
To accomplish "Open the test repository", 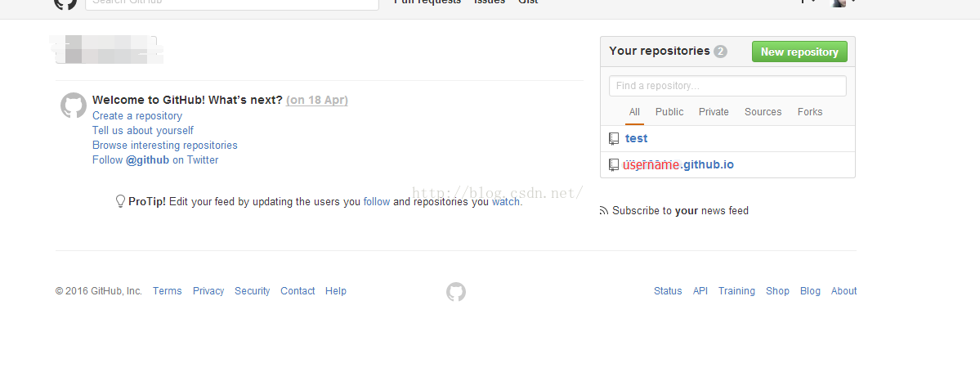I will [636, 138].
